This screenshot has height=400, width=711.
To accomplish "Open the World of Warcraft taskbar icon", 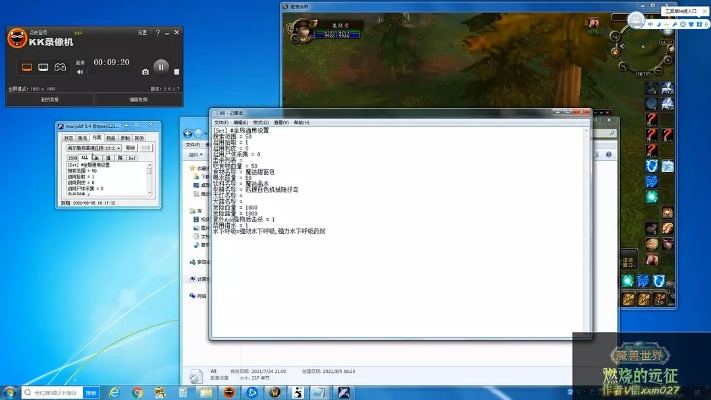I will [275, 392].
